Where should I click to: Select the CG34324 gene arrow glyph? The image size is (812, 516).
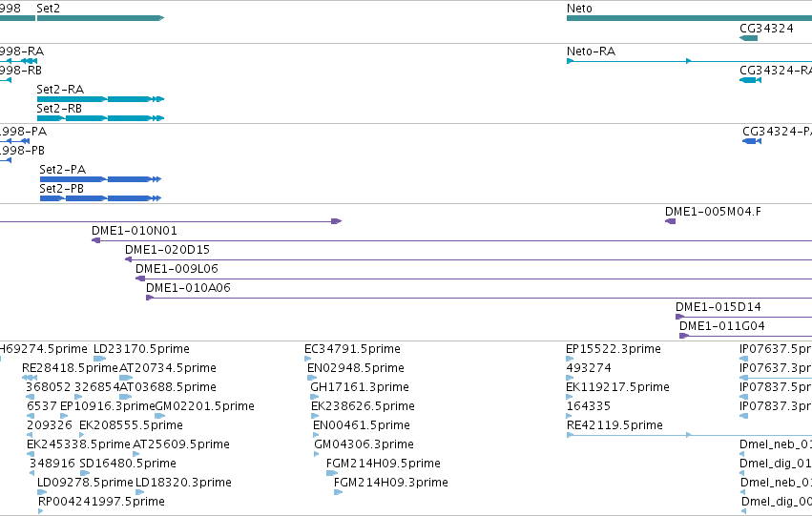749,38
